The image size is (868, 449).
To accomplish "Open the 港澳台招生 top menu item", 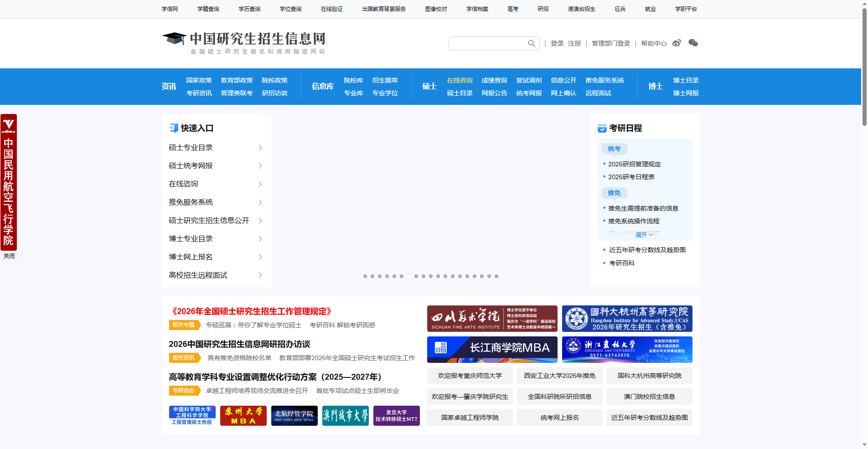I will tap(581, 9).
